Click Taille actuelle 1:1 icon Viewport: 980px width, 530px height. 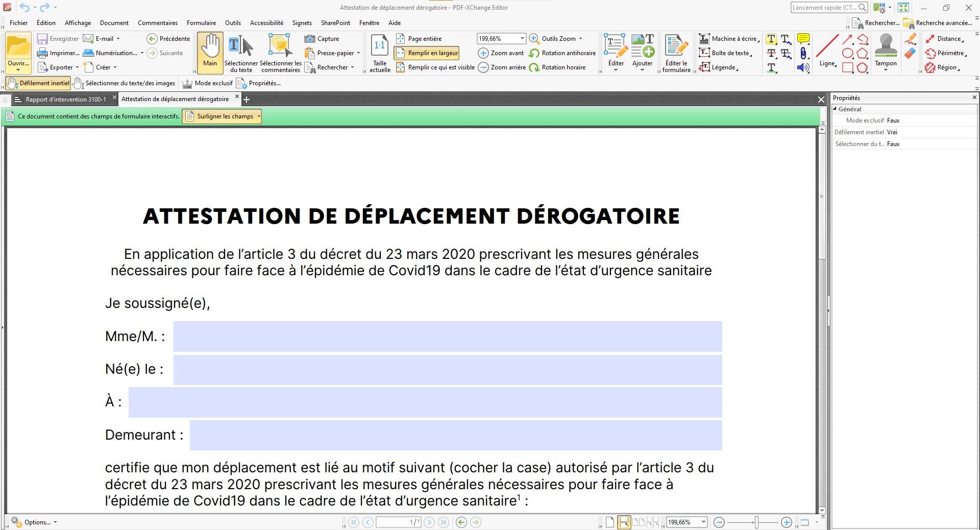pyautogui.click(x=380, y=45)
